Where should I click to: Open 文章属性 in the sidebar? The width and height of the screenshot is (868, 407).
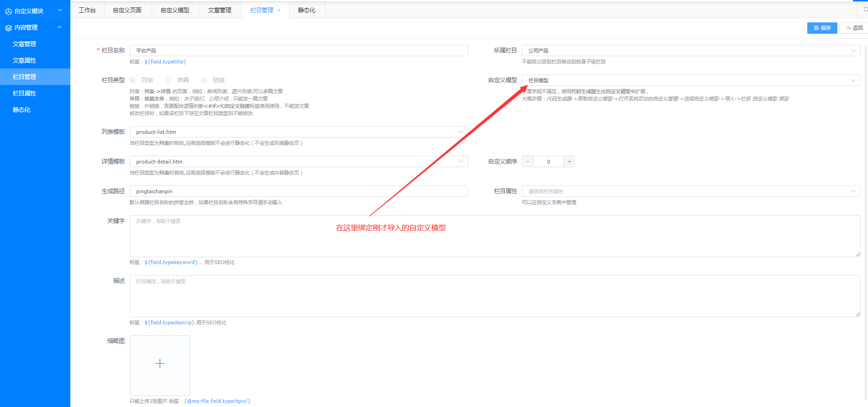pos(25,60)
